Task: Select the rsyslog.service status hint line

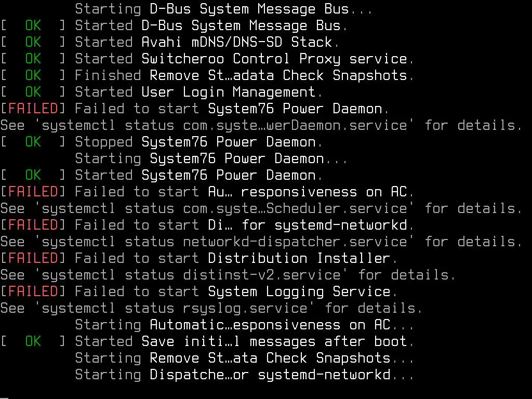Action: (211, 308)
